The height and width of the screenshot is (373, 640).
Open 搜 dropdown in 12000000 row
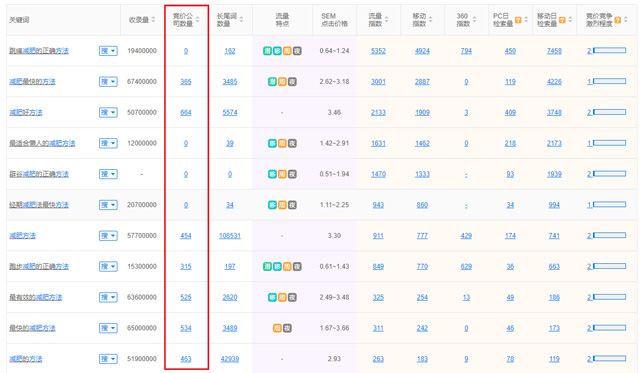coord(108,143)
